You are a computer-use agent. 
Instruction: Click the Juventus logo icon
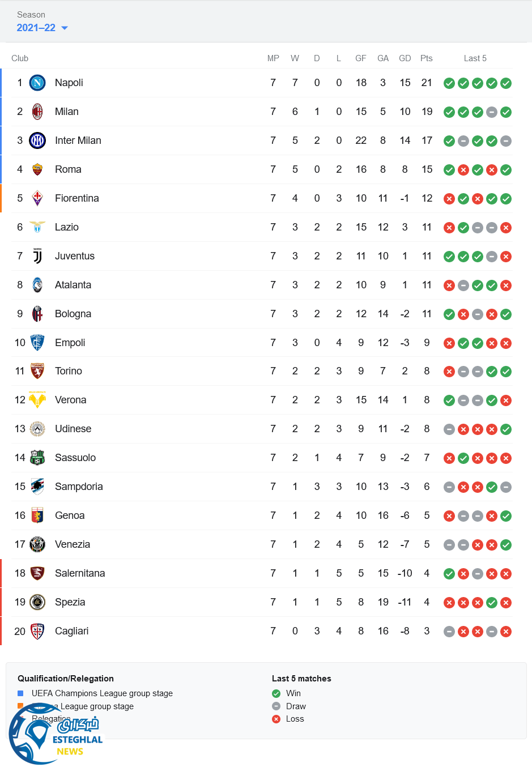coord(37,256)
